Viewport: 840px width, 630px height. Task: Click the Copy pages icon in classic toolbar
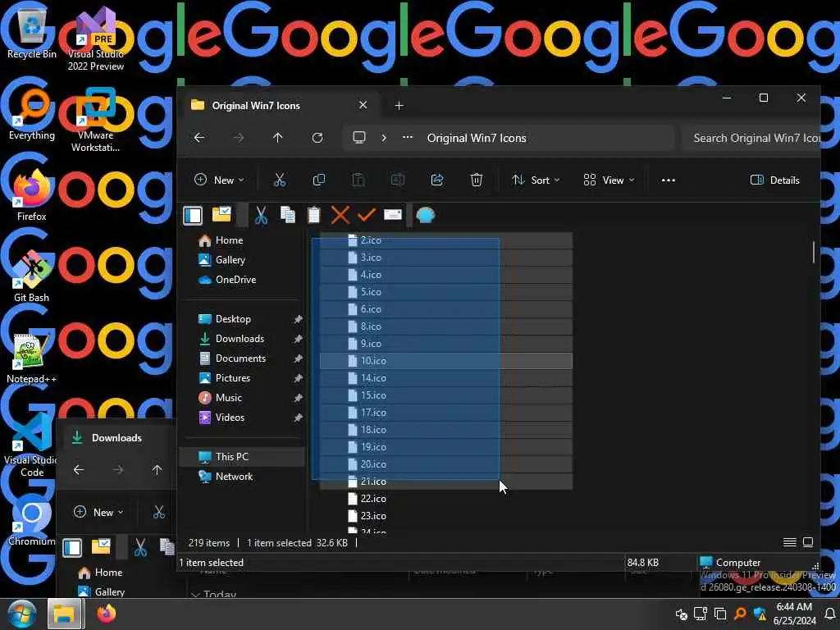(288, 215)
